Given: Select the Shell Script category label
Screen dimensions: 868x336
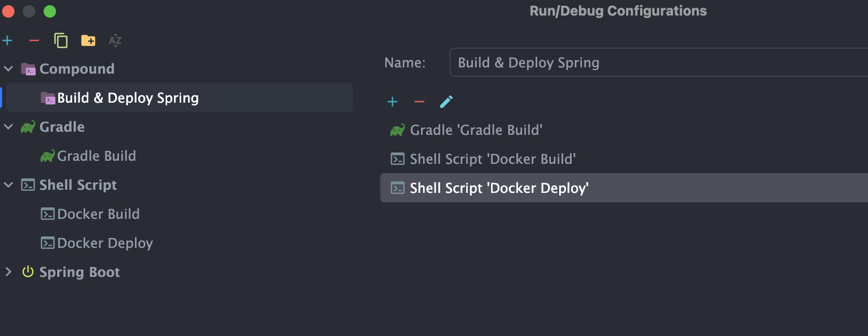Looking at the screenshot, I should (78, 185).
